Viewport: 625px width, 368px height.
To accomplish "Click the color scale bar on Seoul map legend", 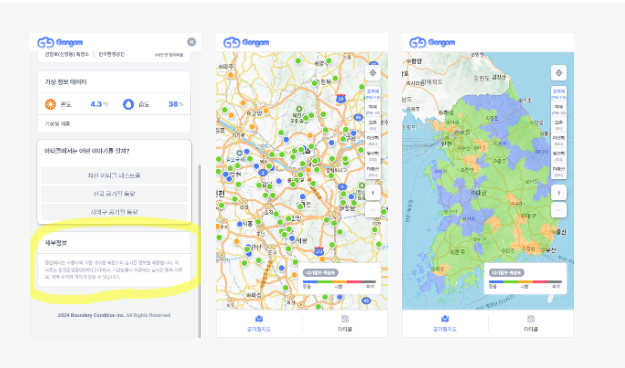I will click(x=339, y=281).
